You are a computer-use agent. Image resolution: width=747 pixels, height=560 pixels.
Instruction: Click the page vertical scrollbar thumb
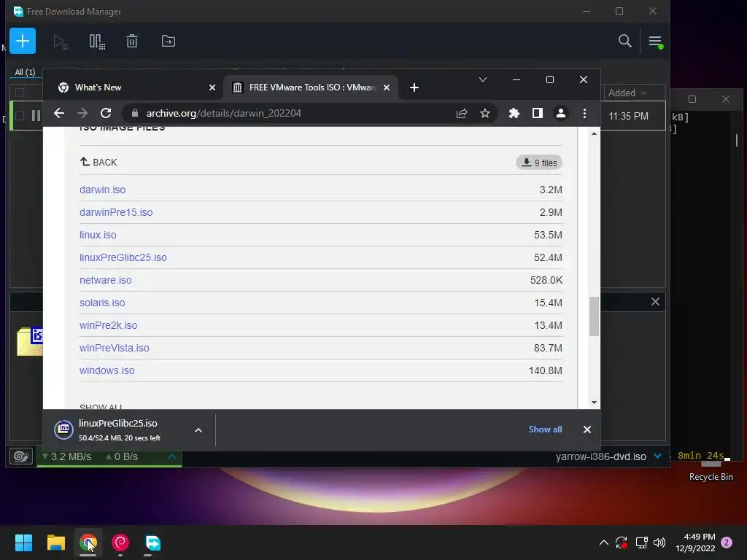pyautogui.click(x=594, y=316)
